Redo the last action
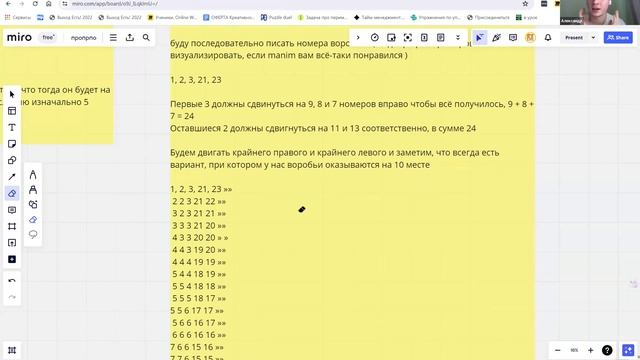Screen dimensions: 640x360 [12, 297]
